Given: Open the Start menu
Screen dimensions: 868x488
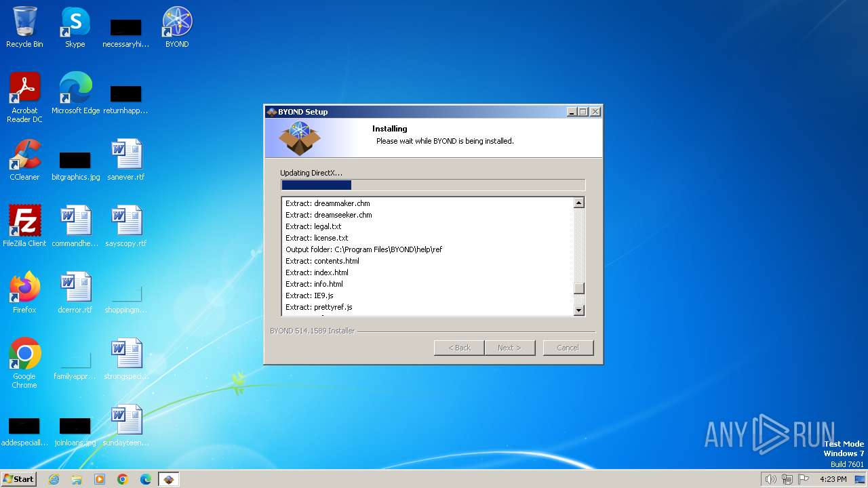Looking at the screenshot, I should tap(19, 479).
